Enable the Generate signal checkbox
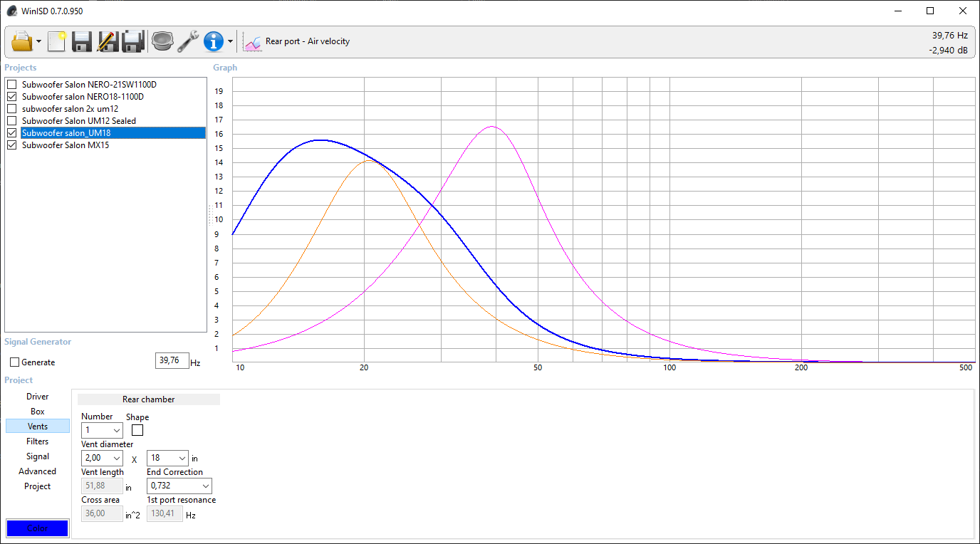Screen dimensions: 980x544 pyautogui.click(x=15, y=362)
